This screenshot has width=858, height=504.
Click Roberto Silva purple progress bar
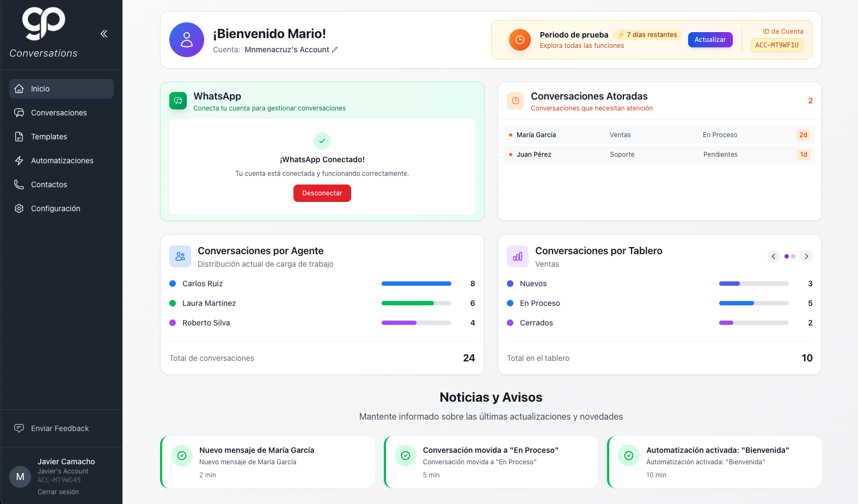click(416, 323)
